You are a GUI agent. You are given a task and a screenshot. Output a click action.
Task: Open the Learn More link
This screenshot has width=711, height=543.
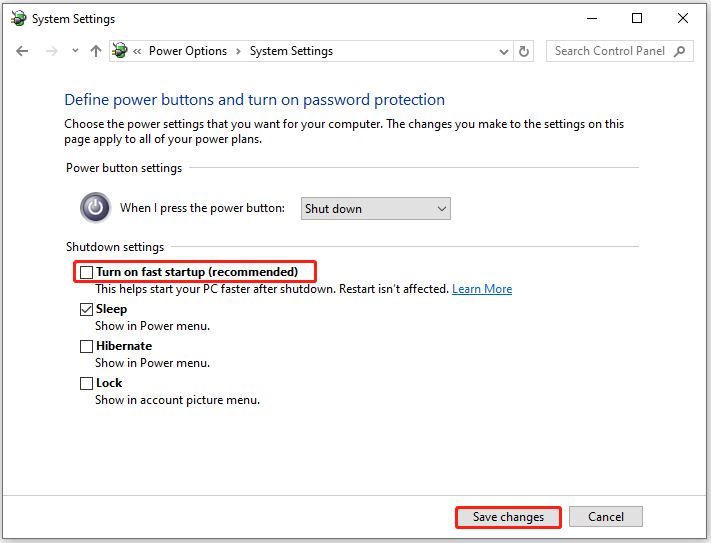coord(482,289)
